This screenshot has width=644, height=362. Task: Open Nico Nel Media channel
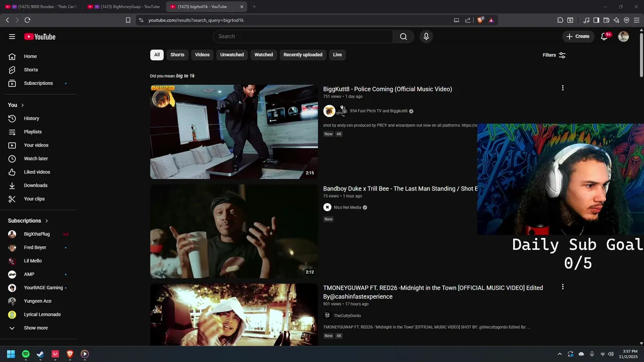pos(347,207)
